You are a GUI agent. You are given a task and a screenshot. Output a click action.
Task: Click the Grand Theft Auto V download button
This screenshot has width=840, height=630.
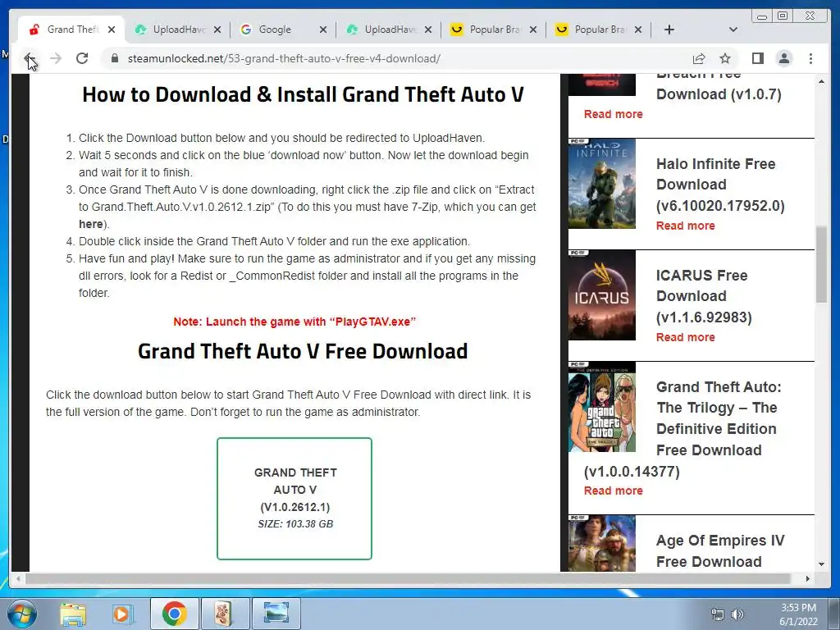[x=294, y=499]
